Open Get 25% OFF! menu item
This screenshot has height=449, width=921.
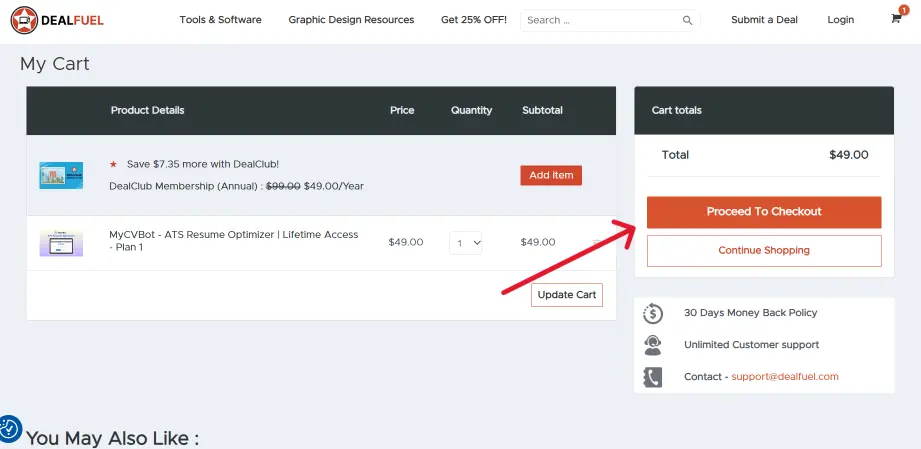(473, 19)
